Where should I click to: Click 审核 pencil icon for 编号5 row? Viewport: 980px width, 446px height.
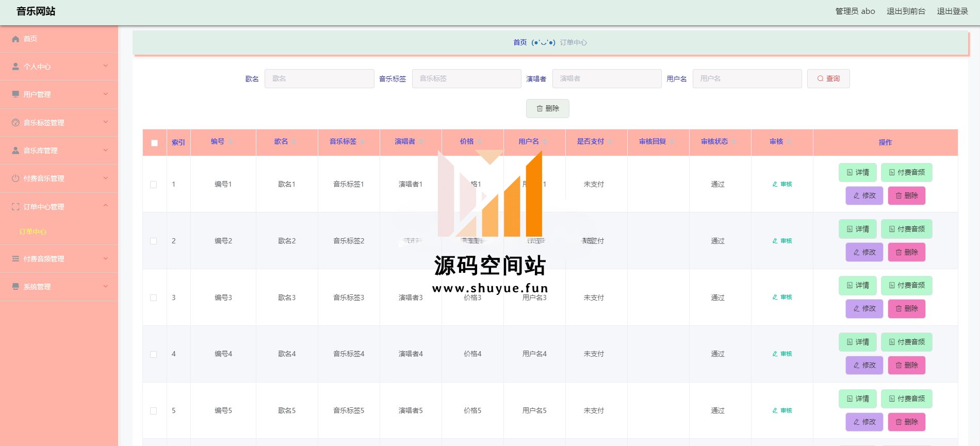click(x=775, y=410)
